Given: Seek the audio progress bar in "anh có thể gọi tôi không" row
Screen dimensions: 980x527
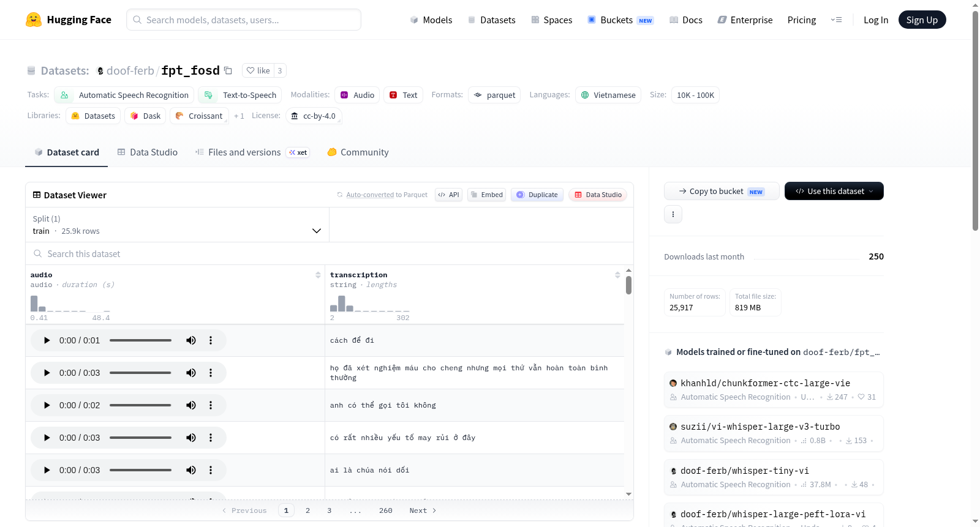Looking at the screenshot, I should pos(140,405).
